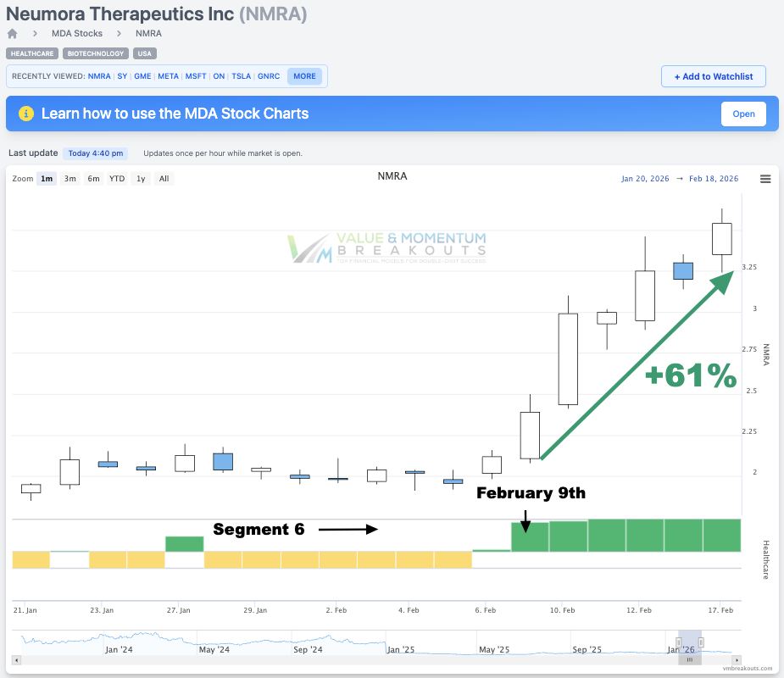The width and height of the screenshot is (784, 678).
Task: Click the Feb 18, 2026 date link
Action: coord(713,179)
